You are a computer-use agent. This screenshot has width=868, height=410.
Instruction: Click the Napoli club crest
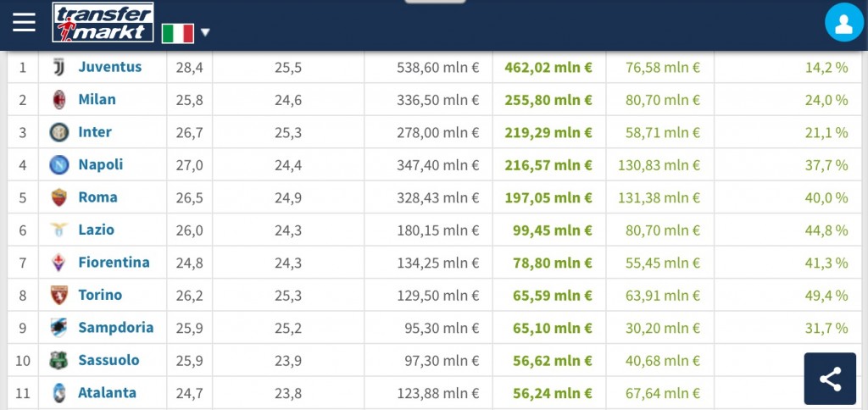tap(59, 165)
